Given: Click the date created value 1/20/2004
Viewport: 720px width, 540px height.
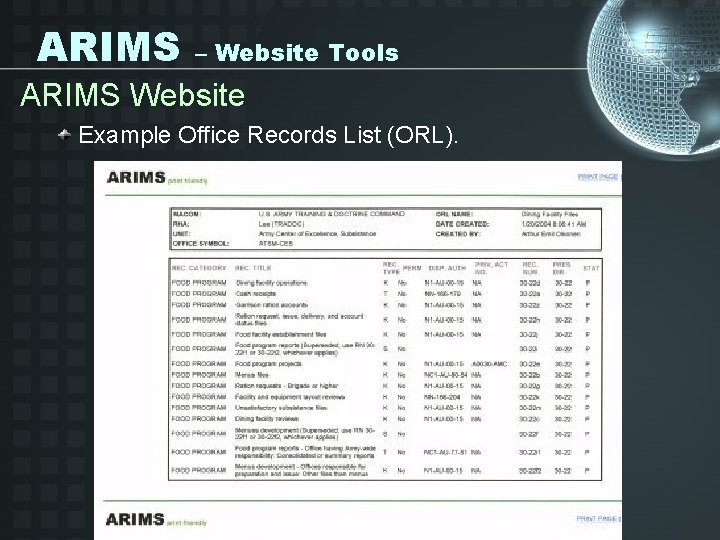Looking at the screenshot, I should click(x=554, y=224).
